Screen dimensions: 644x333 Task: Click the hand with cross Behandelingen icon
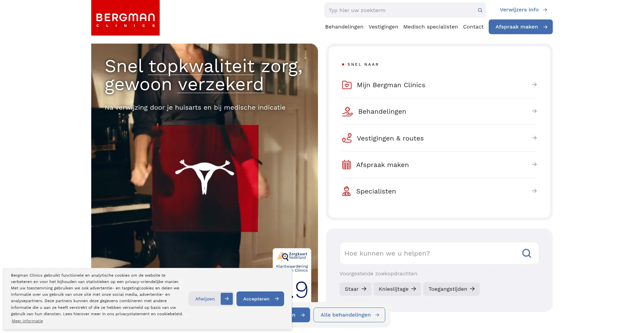[347, 111]
